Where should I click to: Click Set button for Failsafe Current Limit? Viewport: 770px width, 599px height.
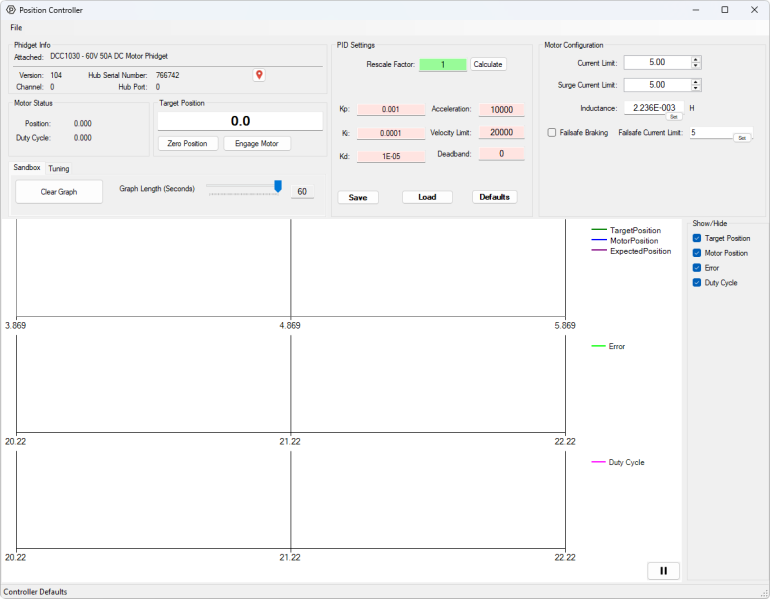742,138
